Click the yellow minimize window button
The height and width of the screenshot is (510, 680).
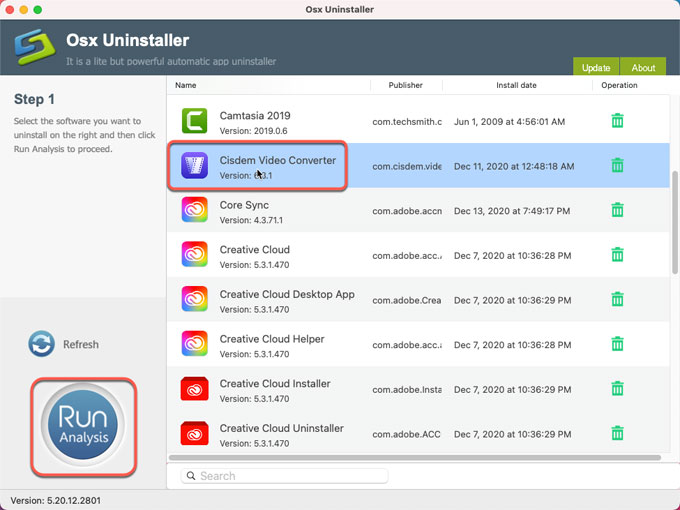pyautogui.click(x=24, y=10)
